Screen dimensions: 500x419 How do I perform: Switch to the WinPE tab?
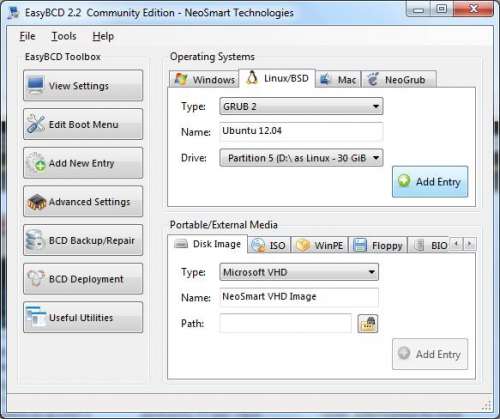pyautogui.click(x=320, y=245)
